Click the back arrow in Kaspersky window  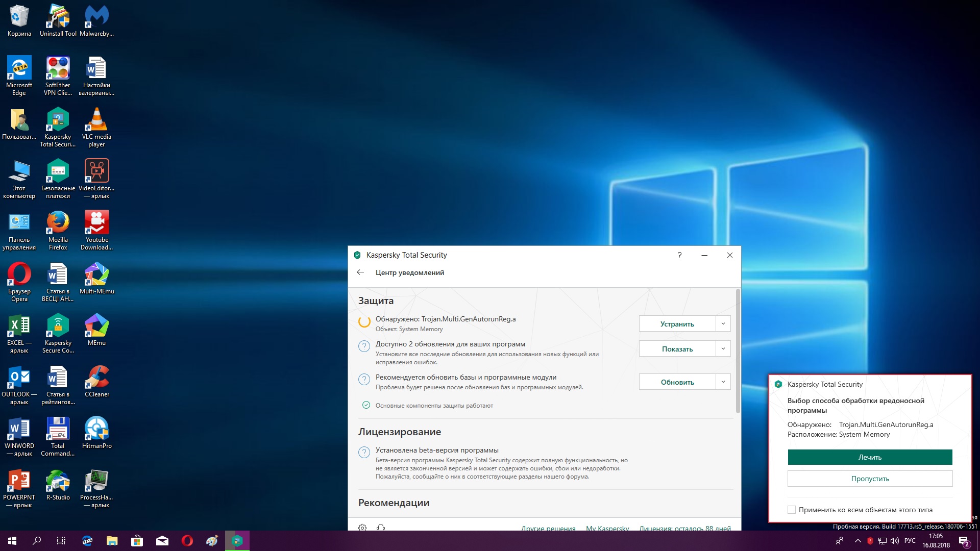[x=360, y=272]
